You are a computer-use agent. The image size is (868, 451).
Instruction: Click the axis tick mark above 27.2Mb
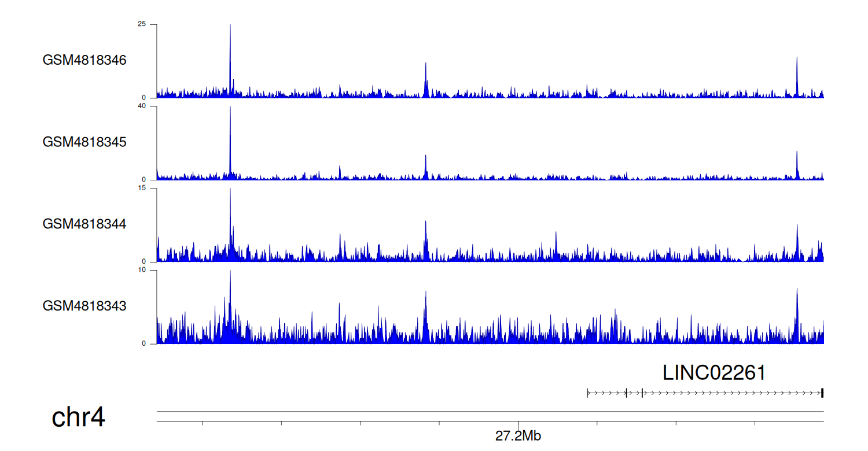[x=518, y=423]
